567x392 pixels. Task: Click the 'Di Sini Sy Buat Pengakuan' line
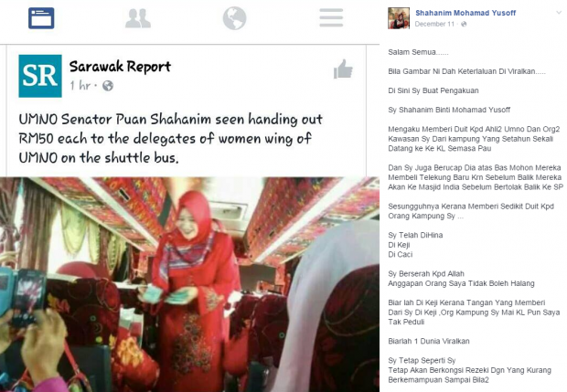(433, 90)
